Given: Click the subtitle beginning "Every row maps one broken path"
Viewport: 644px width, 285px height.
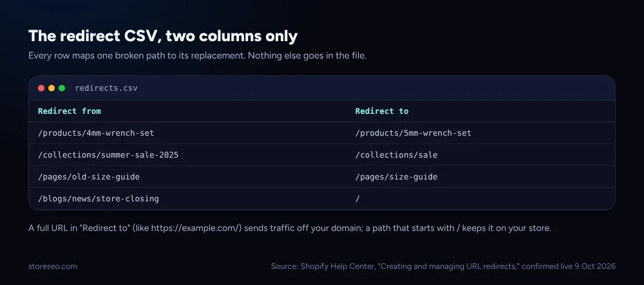Looking at the screenshot, I should click(197, 56).
